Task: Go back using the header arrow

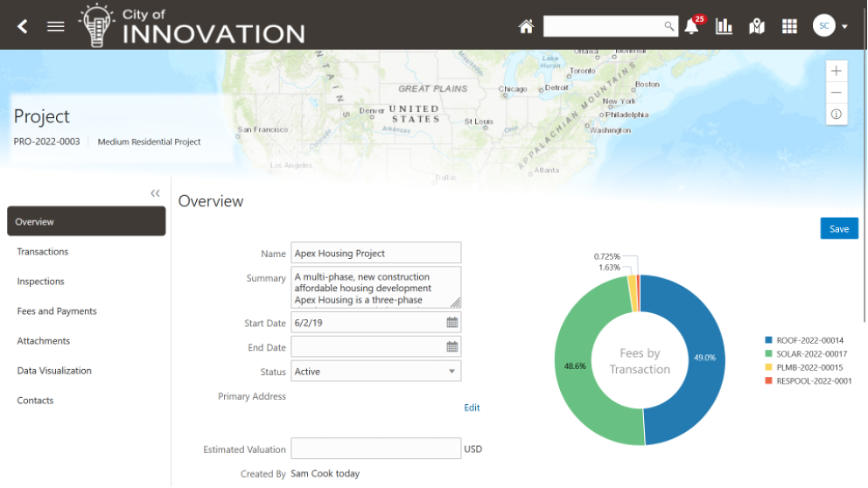Action: [x=22, y=26]
